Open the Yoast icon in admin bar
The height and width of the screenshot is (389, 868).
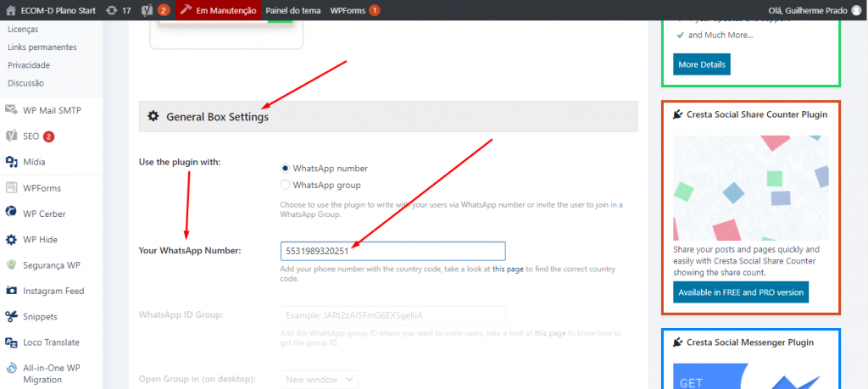coord(147,10)
